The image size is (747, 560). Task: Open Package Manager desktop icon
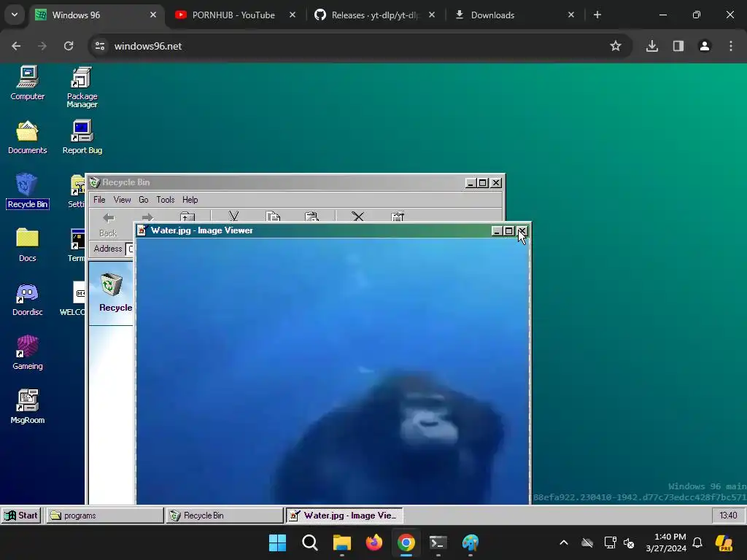[x=82, y=87]
